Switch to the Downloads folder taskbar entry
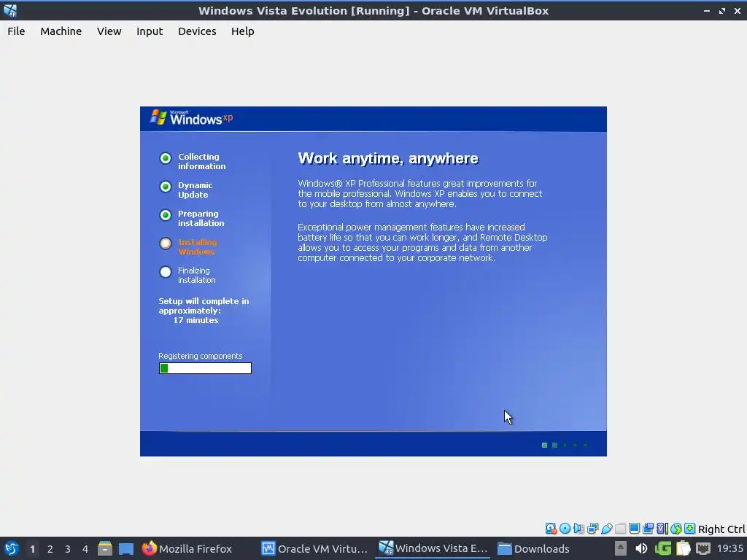 point(533,548)
